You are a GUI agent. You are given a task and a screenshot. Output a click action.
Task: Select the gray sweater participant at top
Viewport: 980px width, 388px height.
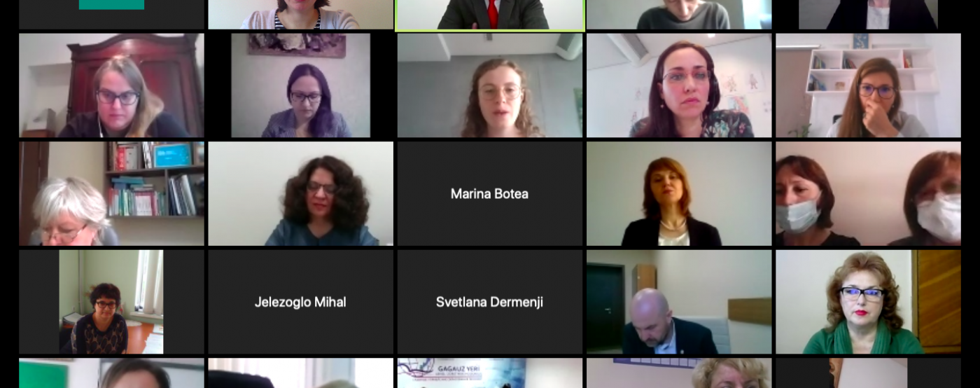[679, 15]
